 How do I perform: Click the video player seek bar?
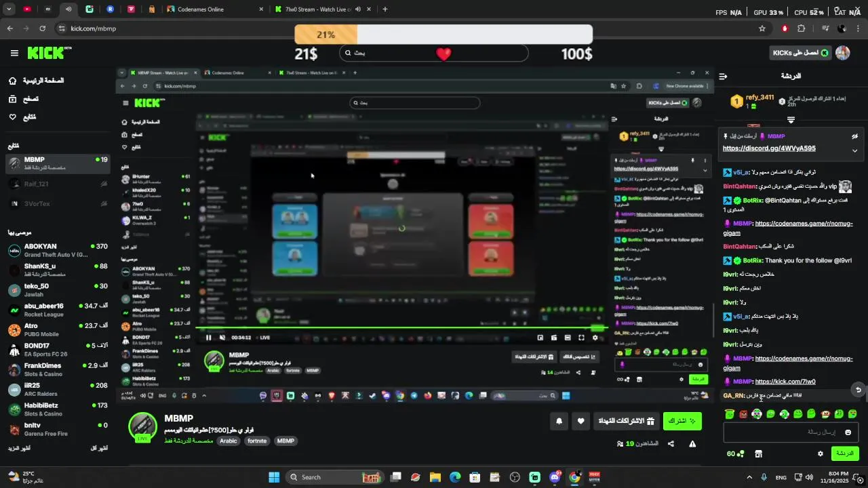tap(401, 329)
